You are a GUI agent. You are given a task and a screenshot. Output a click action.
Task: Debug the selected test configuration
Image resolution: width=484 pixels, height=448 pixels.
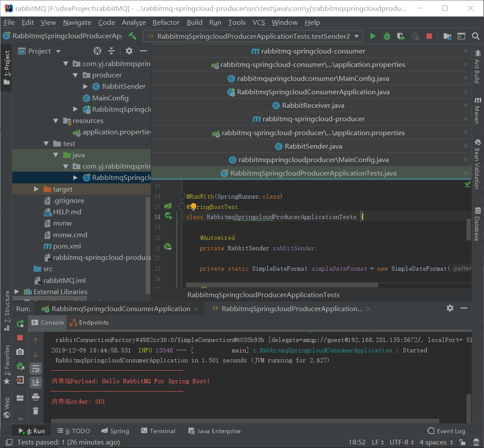387,36
